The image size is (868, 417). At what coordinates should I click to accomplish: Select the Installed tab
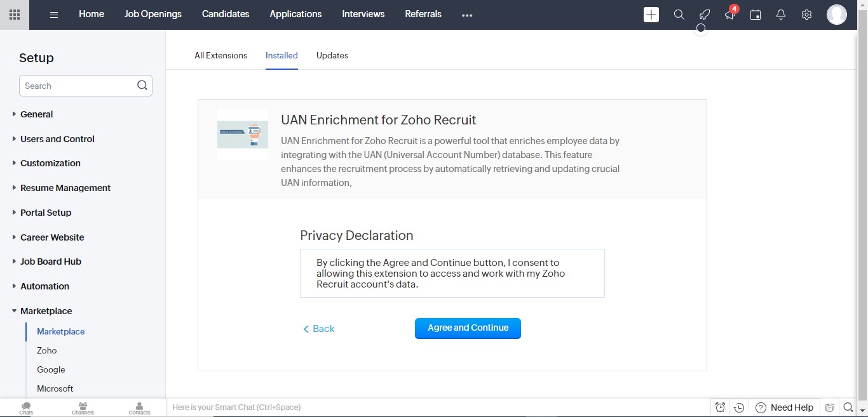(281, 55)
